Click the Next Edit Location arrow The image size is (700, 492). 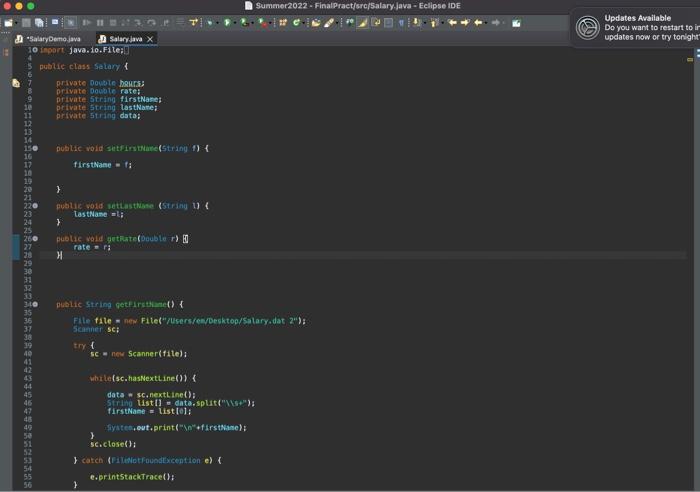click(x=465, y=22)
